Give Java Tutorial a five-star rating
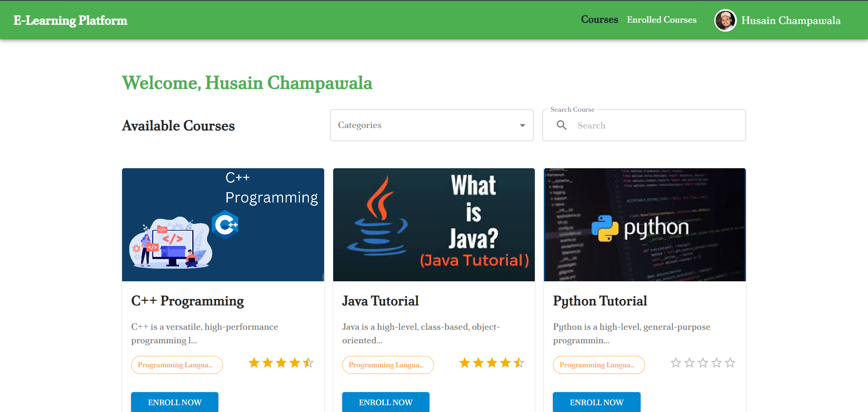The height and width of the screenshot is (412, 868). [519, 362]
